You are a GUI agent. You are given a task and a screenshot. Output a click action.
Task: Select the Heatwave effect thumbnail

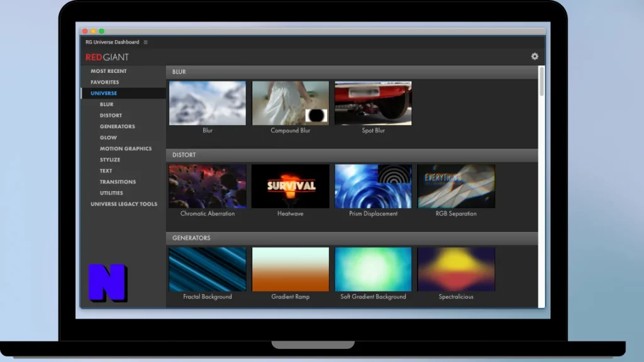(291, 186)
